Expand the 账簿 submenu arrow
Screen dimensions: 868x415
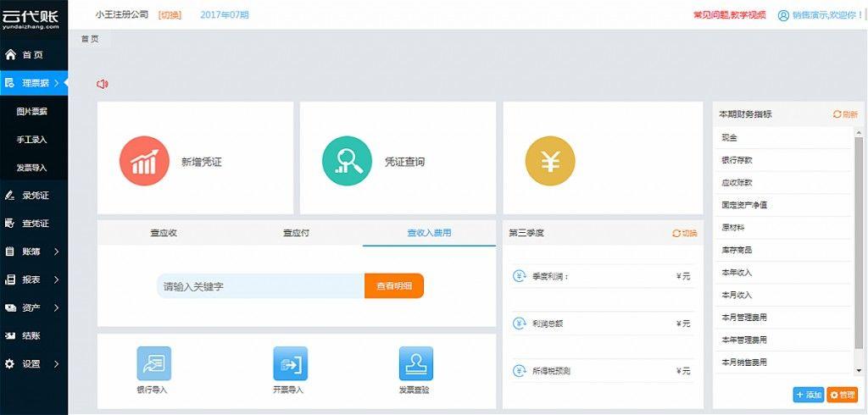pos(57,252)
